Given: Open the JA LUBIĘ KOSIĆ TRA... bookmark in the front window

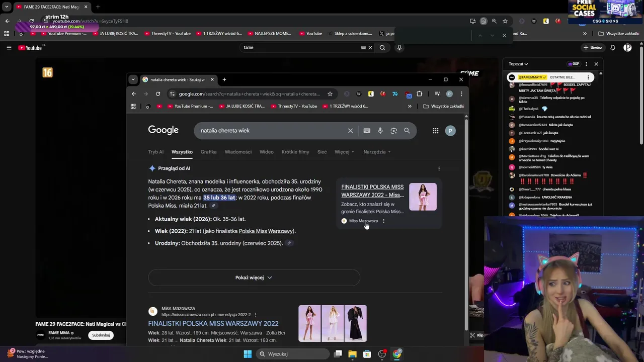Looking at the screenshot, I should [x=242, y=106].
